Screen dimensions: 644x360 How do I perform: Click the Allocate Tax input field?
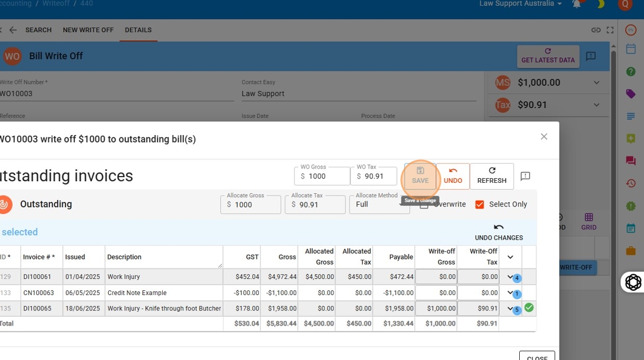point(315,204)
